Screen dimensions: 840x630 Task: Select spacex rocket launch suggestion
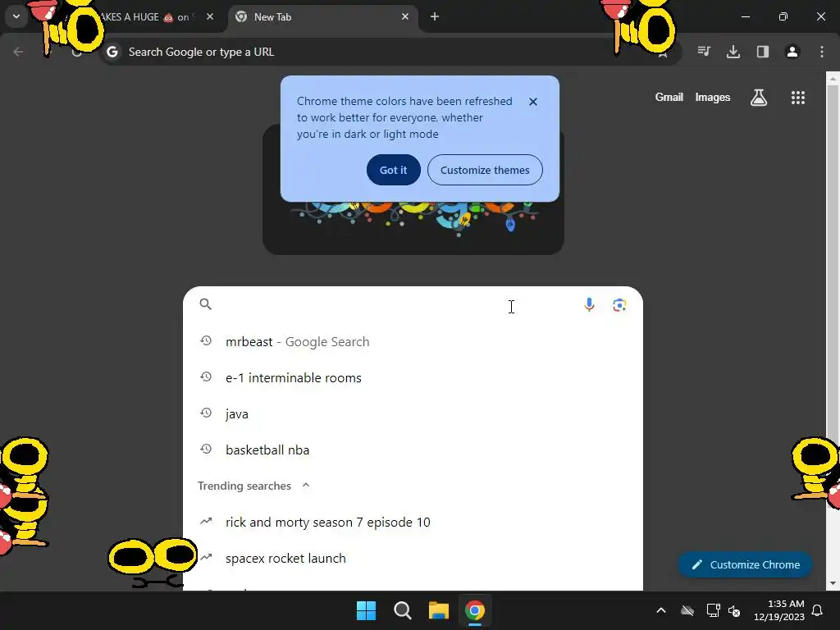[413, 558]
